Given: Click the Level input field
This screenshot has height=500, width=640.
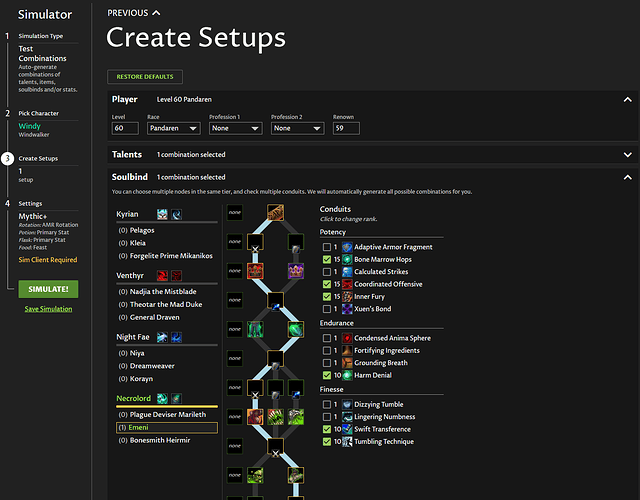Looking at the screenshot, I should tap(125, 128).
